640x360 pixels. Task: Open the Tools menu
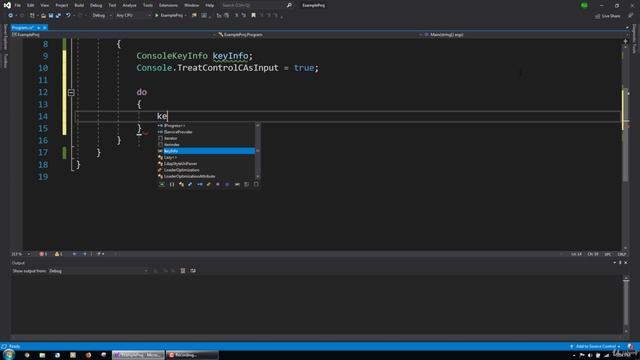148,5
